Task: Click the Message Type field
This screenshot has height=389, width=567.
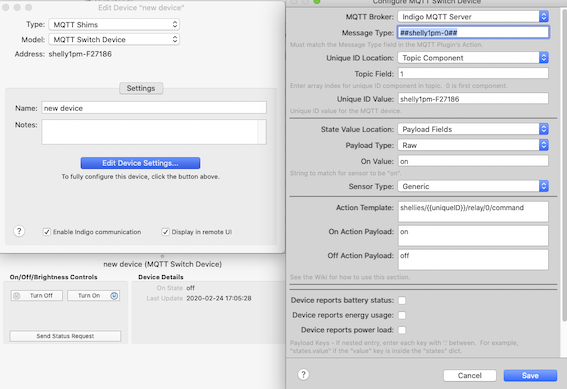Action: click(473, 33)
